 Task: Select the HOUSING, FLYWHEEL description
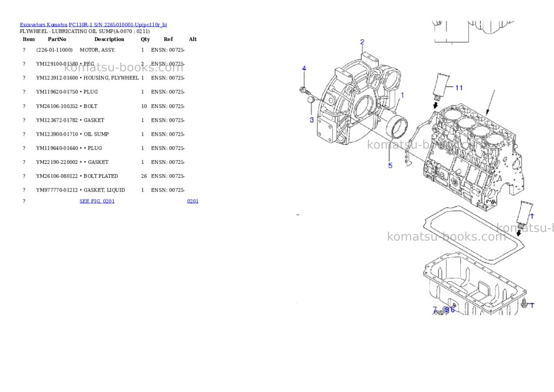click(x=111, y=78)
